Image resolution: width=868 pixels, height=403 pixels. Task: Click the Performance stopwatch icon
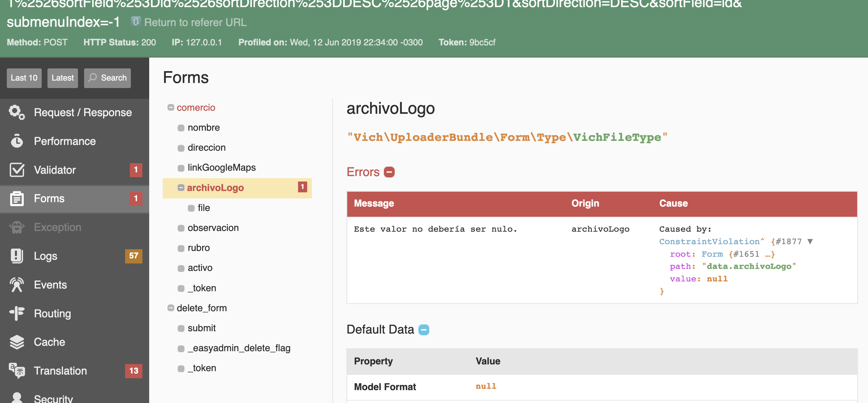coord(17,141)
